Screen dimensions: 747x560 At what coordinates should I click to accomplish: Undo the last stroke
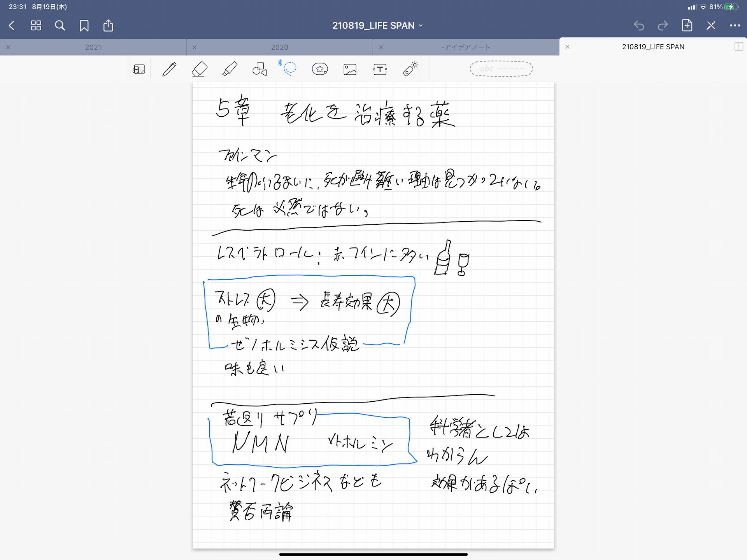click(639, 26)
